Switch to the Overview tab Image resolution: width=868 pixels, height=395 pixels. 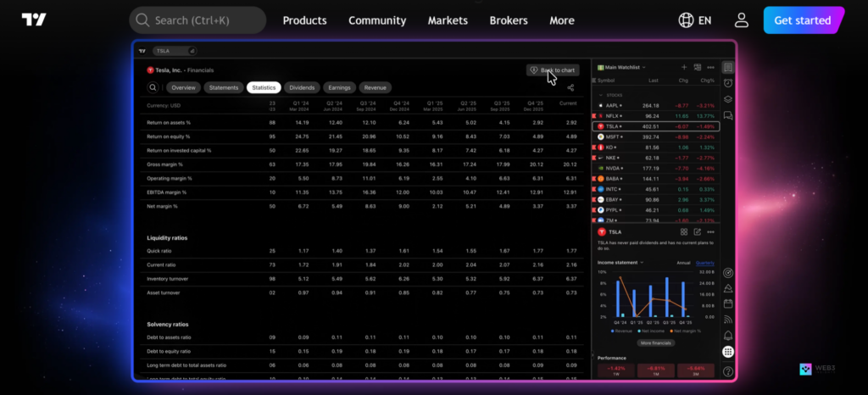183,87
